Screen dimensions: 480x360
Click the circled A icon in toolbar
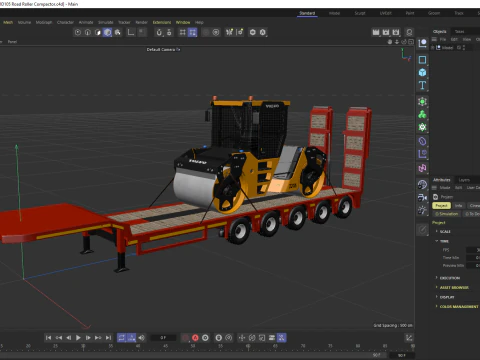(x=263, y=32)
